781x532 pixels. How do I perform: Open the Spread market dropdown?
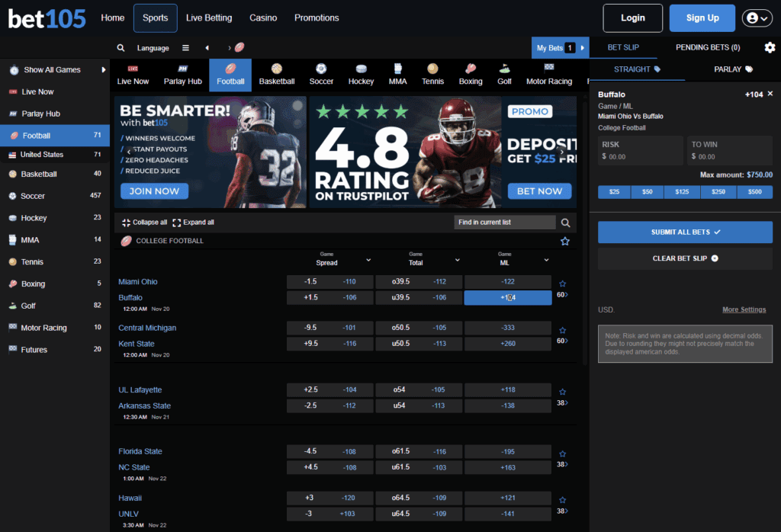367,260
